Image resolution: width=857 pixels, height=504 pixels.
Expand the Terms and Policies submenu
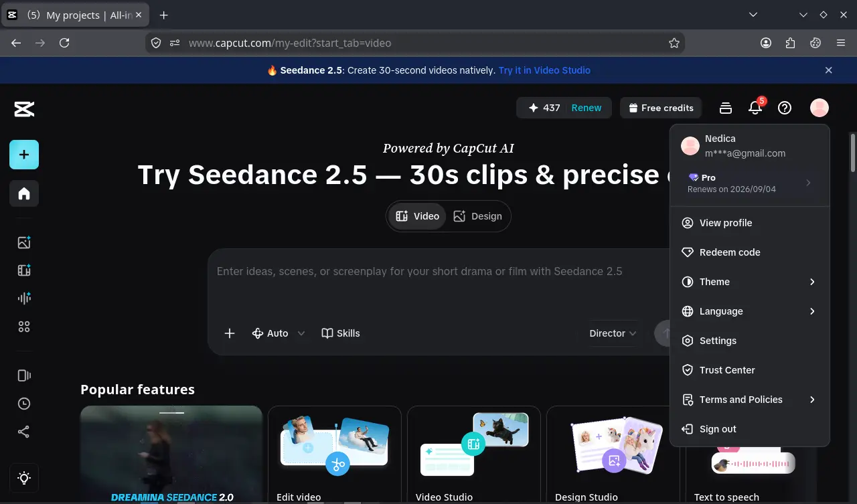(749, 400)
